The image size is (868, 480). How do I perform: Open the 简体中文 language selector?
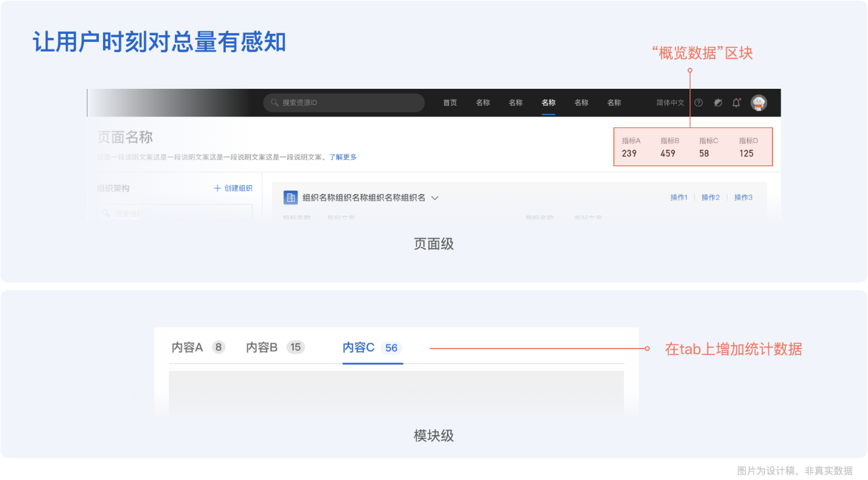[670, 103]
